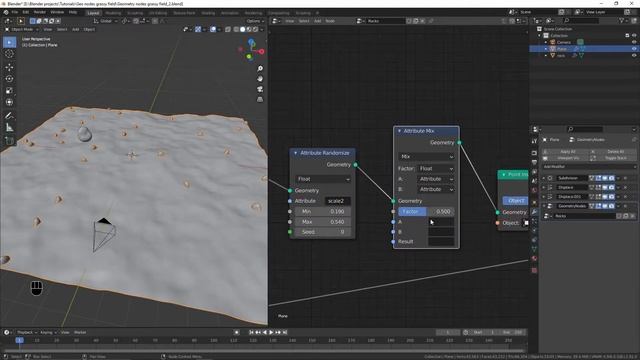Click the viewport pan hand icon
This screenshot has height=360, width=640.
coord(260,79)
